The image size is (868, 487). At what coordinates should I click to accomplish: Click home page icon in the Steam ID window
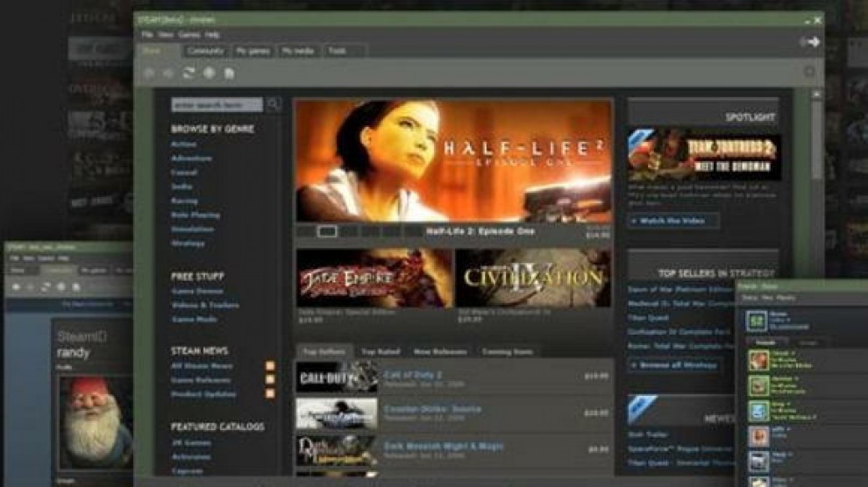(x=76, y=287)
